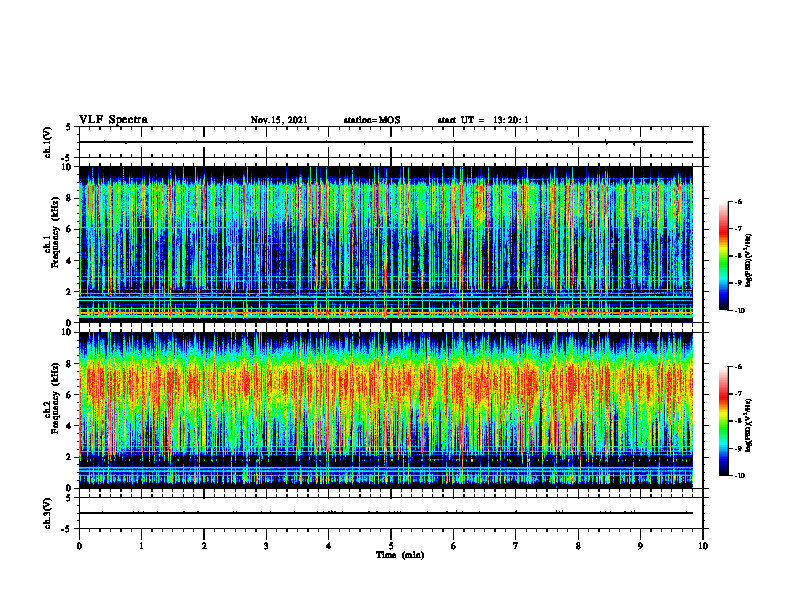Click the "4" kHz tick on ch.1 axis

70,261
